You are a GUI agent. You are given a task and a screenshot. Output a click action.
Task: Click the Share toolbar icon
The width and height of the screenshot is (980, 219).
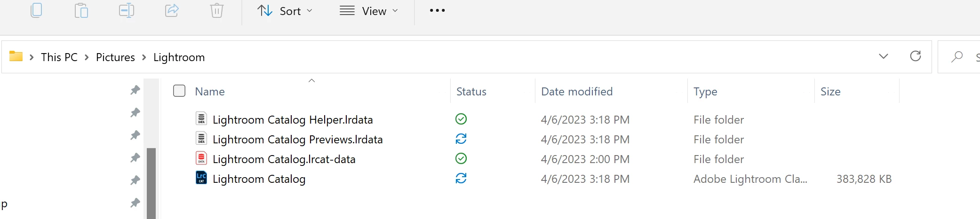pyautogui.click(x=172, y=10)
